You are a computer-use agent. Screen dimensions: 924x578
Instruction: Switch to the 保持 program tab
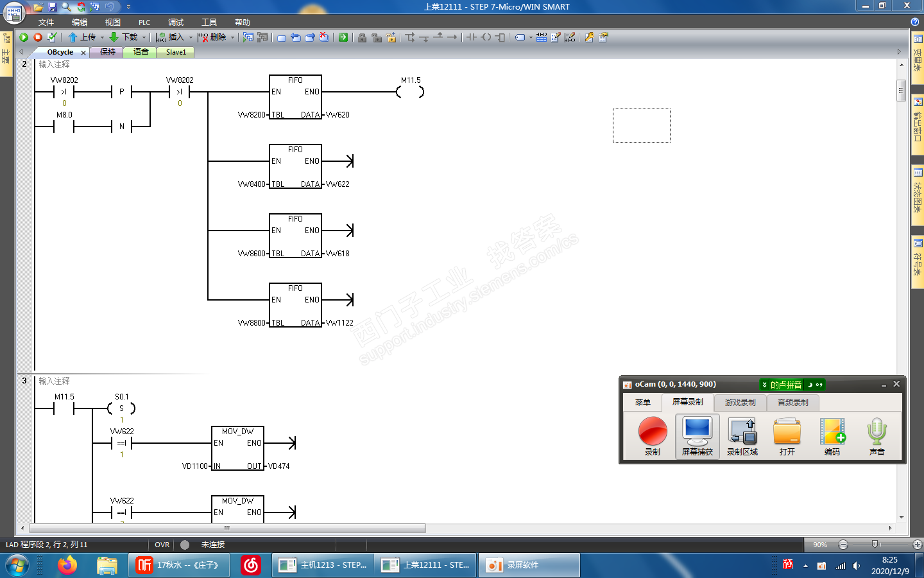pyautogui.click(x=108, y=52)
